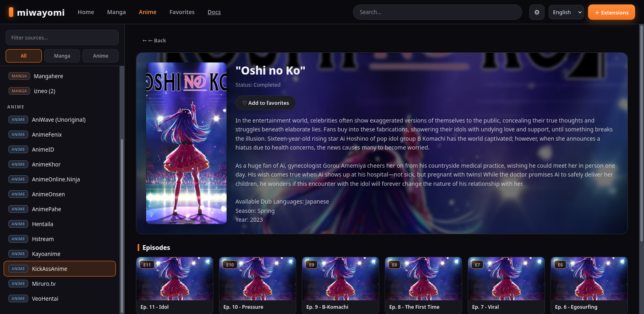
Task: Click the "Oshi no Ko" title heading
Action: (x=270, y=71)
